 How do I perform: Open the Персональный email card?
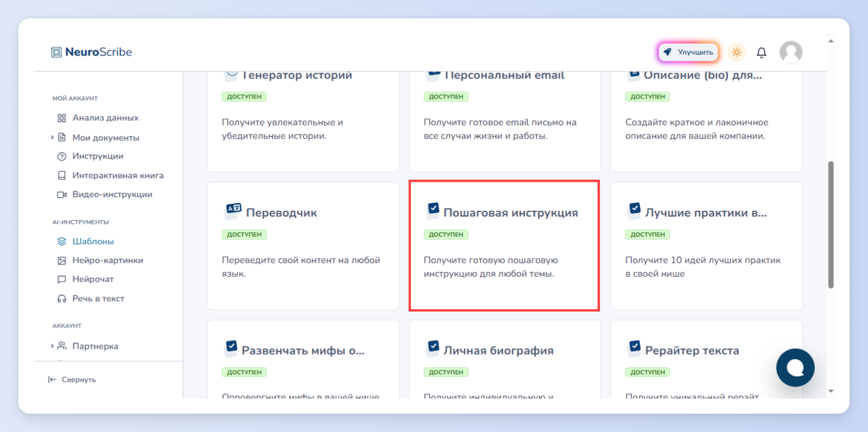coord(504,122)
